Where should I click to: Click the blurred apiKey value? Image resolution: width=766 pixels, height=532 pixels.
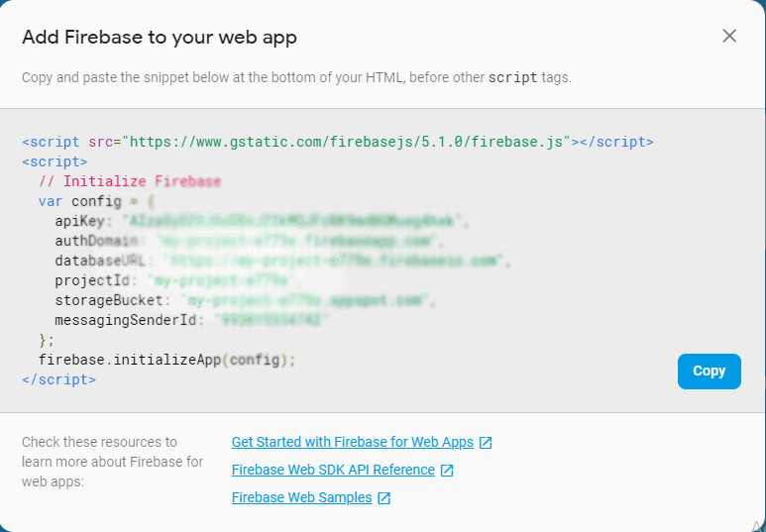coord(294,220)
